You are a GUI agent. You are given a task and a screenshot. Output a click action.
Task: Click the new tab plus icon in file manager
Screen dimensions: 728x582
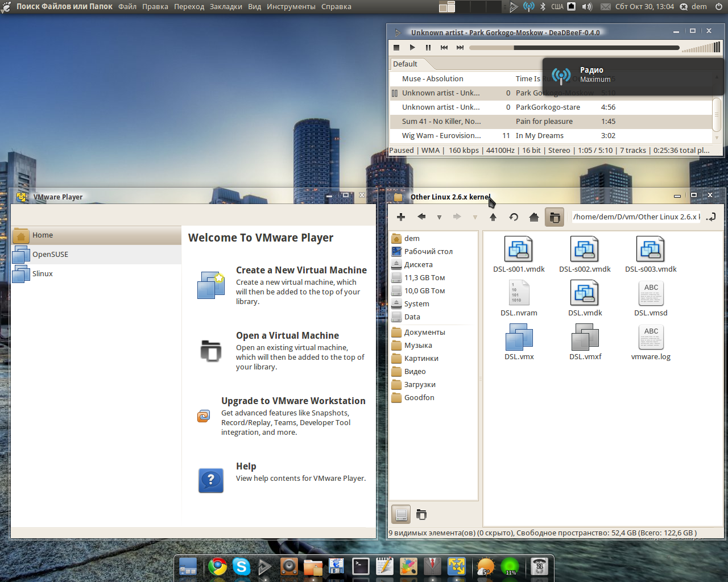click(401, 217)
